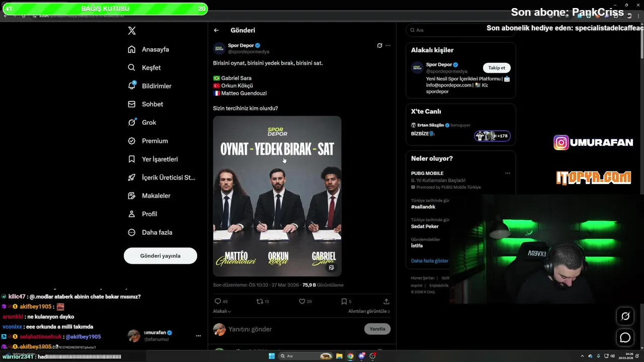Click Daha fazla göster in trends
Screen dimensions: 644x362
point(430,260)
